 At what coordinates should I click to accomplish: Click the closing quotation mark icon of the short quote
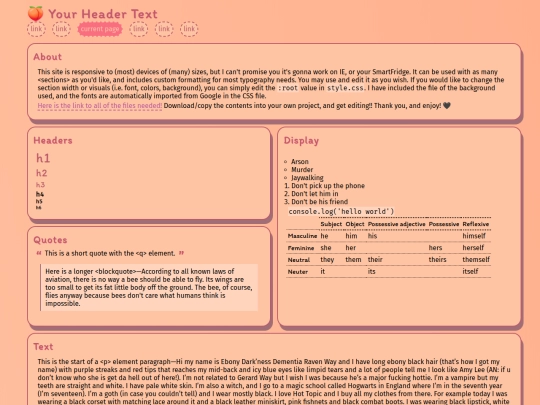pos(181,253)
